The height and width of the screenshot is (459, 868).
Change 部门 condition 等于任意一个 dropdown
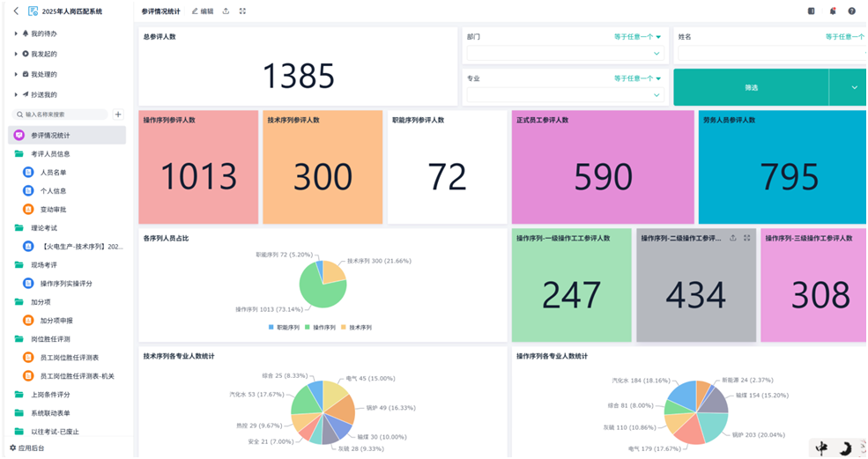click(x=637, y=37)
